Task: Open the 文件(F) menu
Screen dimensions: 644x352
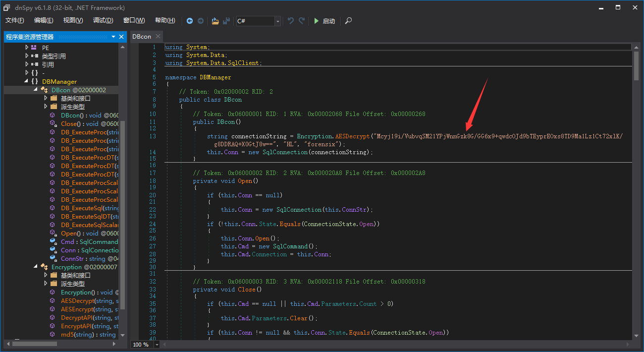Action: tap(15, 20)
